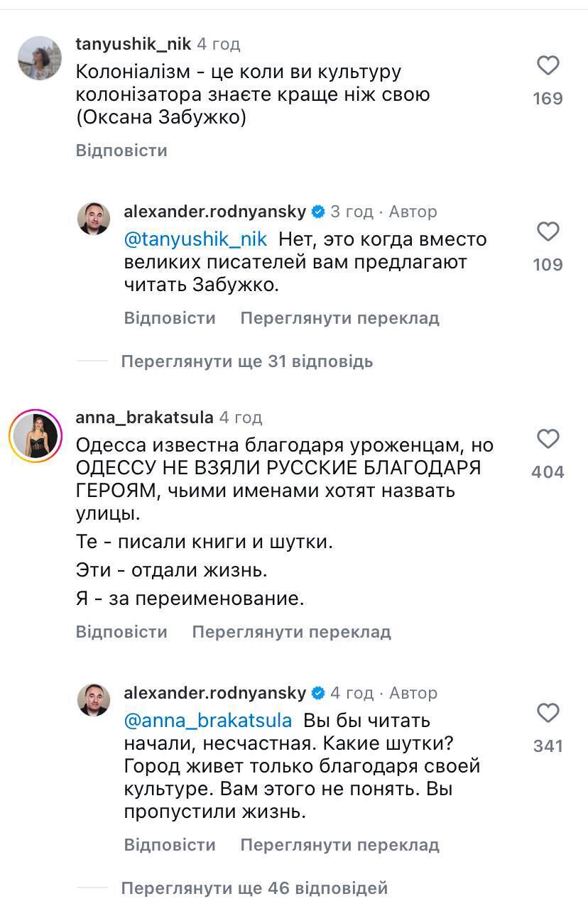This screenshot has width=588, height=906.
Task: Open anna_brakatsula's story avatar
Action: coord(36,436)
